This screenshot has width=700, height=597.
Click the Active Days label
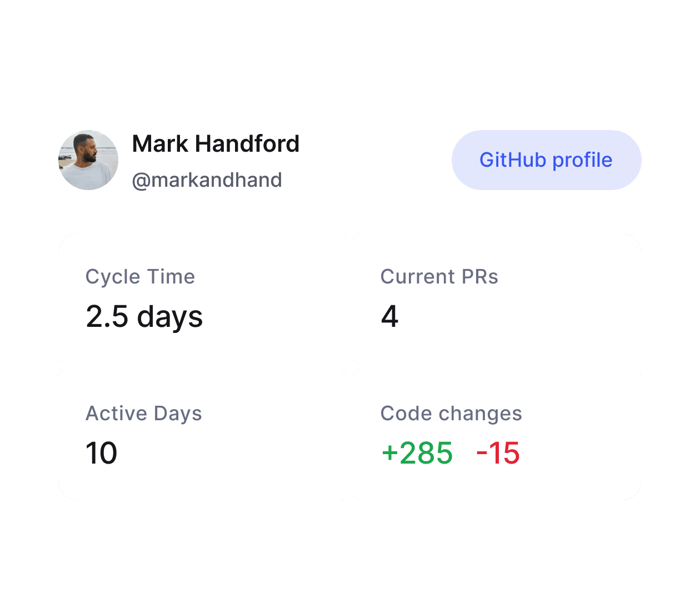coord(144,413)
